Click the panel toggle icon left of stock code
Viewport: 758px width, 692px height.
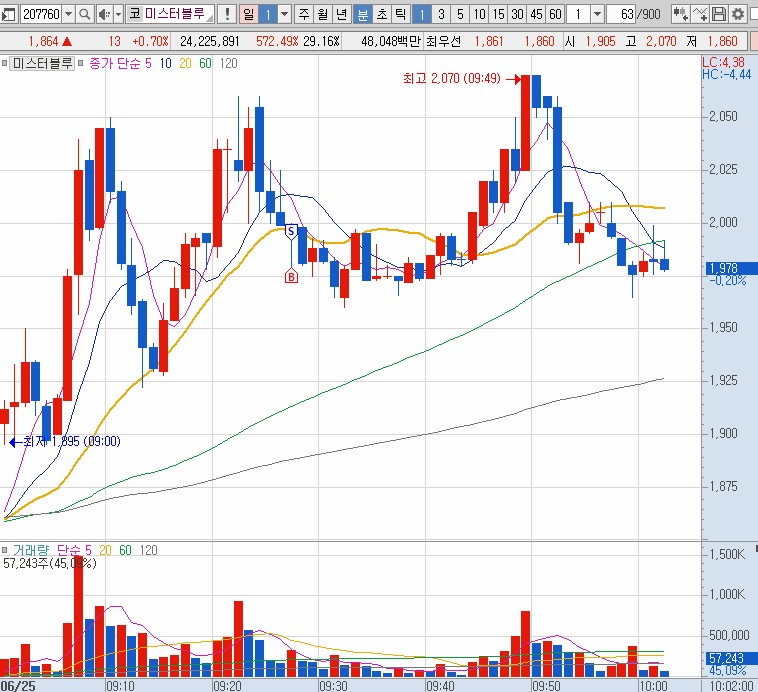(x=9, y=14)
